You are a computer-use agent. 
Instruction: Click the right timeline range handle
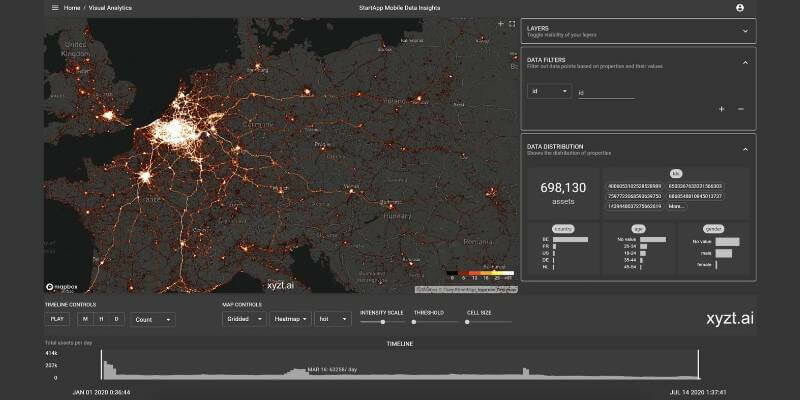(x=698, y=364)
